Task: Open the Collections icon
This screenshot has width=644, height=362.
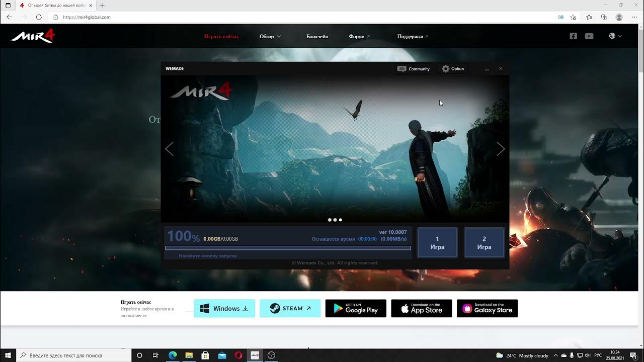Action: tap(604, 17)
